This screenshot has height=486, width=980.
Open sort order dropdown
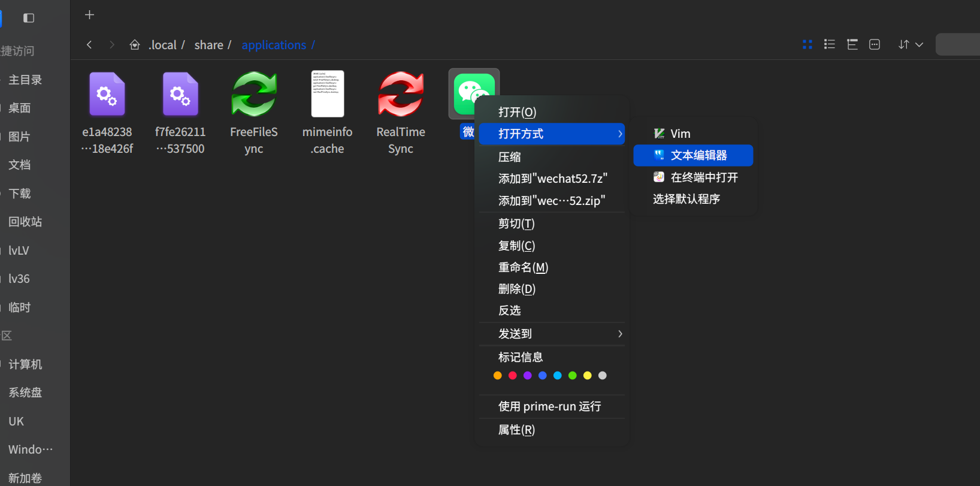(911, 44)
